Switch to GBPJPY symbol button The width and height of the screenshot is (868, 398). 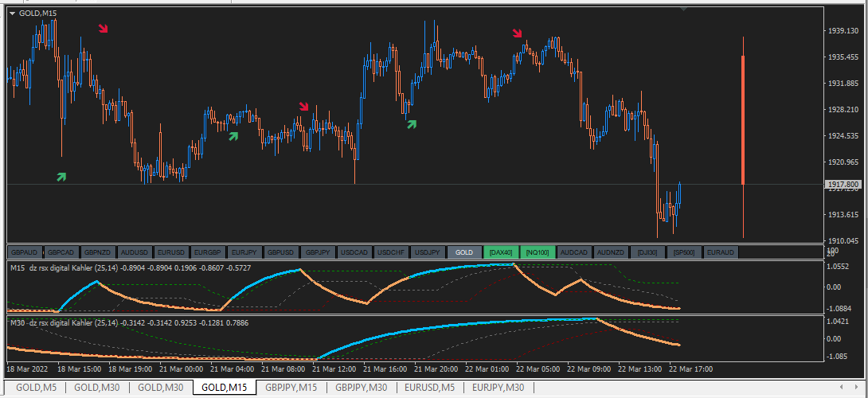(x=318, y=252)
